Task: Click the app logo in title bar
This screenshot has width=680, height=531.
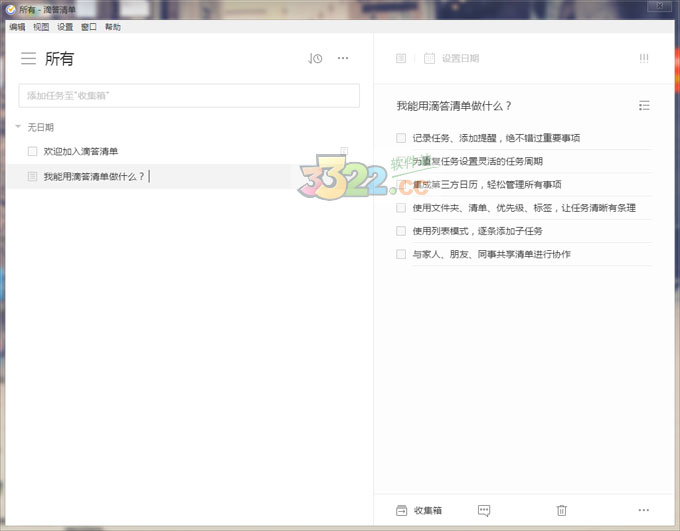Action: [10, 9]
